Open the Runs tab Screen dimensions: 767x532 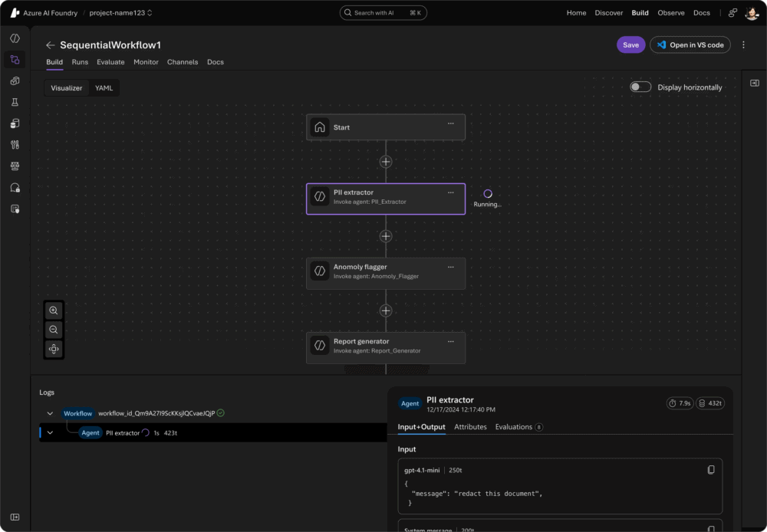coord(80,62)
